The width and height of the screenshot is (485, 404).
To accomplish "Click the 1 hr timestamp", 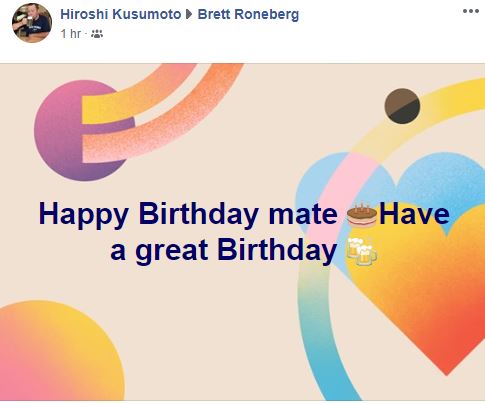I will click(x=71, y=34).
